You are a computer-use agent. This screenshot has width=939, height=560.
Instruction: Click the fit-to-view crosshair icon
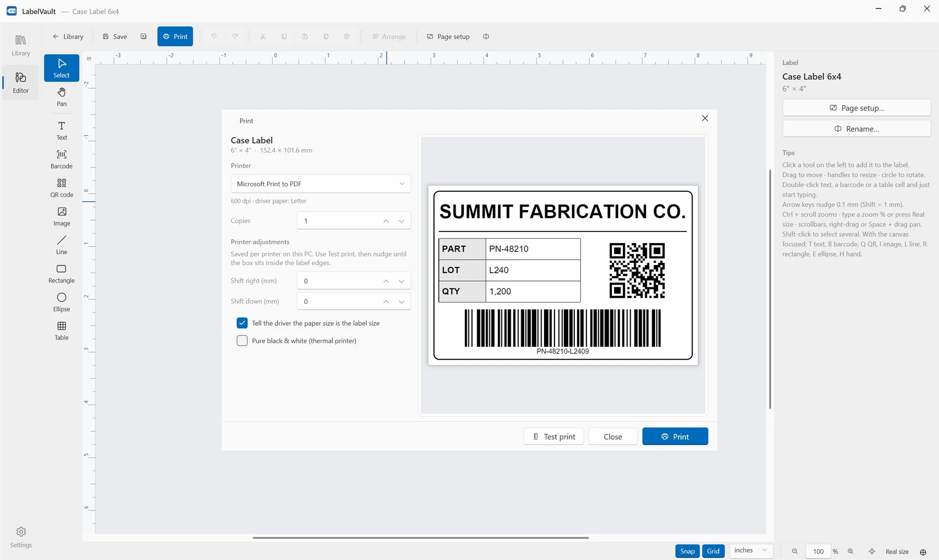(x=872, y=551)
